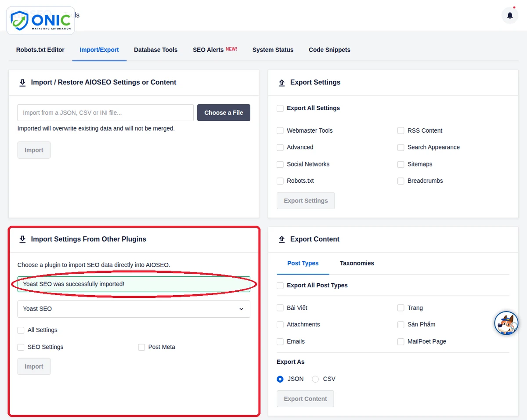Check Export All Post Types

point(280,286)
